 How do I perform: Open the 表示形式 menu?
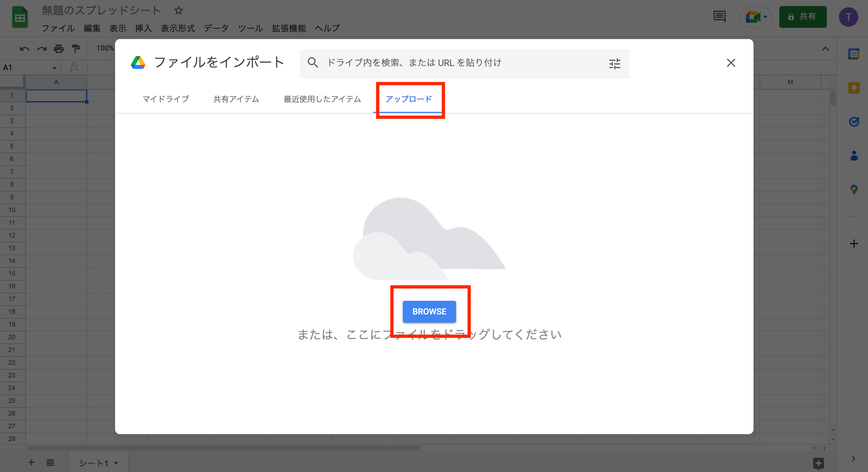(x=177, y=28)
